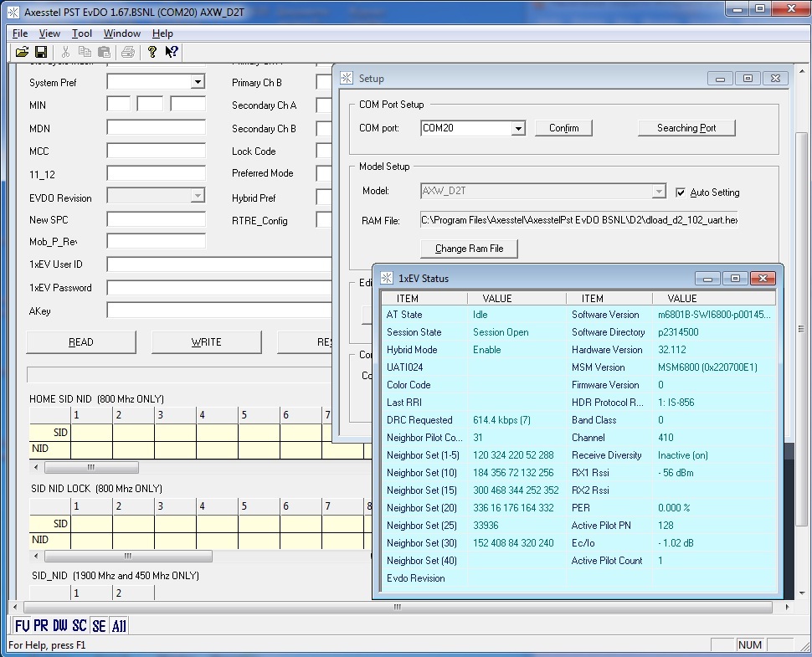
Task: Click the '- 1.02 dB' Ec/Io value
Action: point(676,544)
